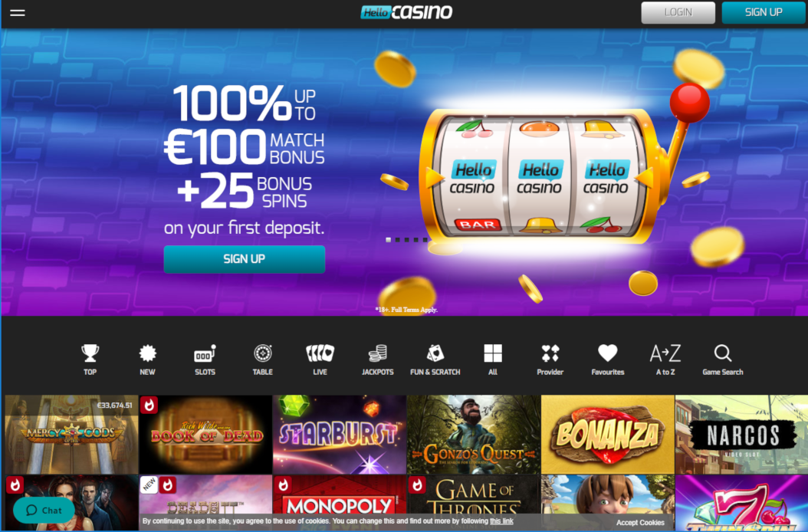Click the SIGN UP button on banner
808x532 pixels.
coord(245,259)
